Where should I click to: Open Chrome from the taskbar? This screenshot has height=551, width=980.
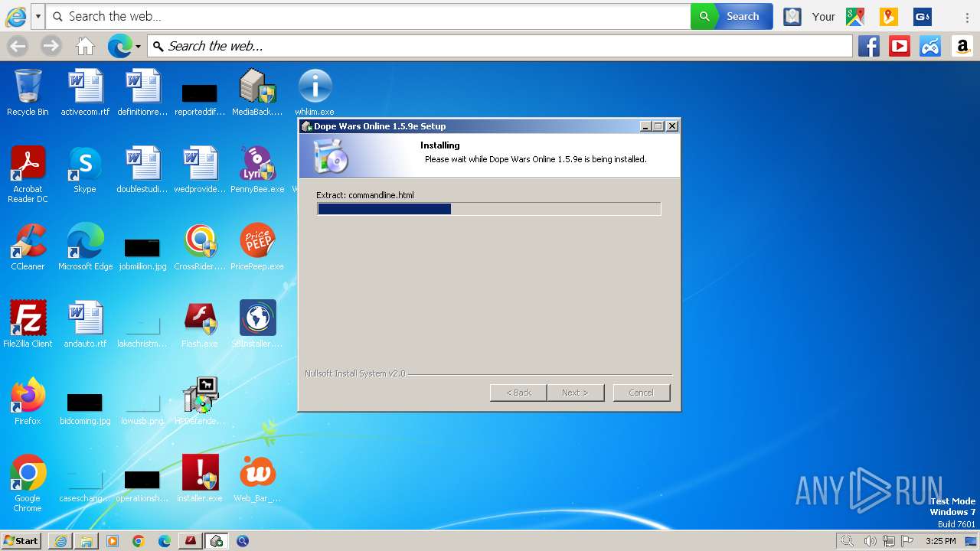tap(139, 541)
